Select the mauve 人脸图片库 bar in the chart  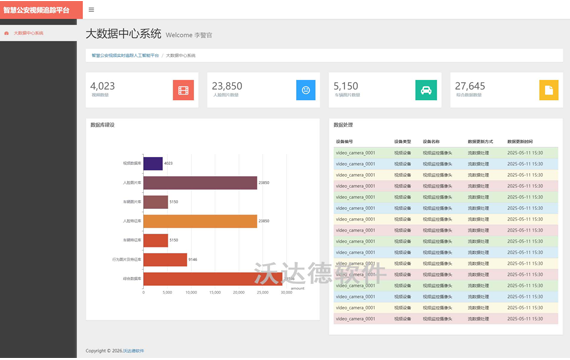click(x=200, y=183)
